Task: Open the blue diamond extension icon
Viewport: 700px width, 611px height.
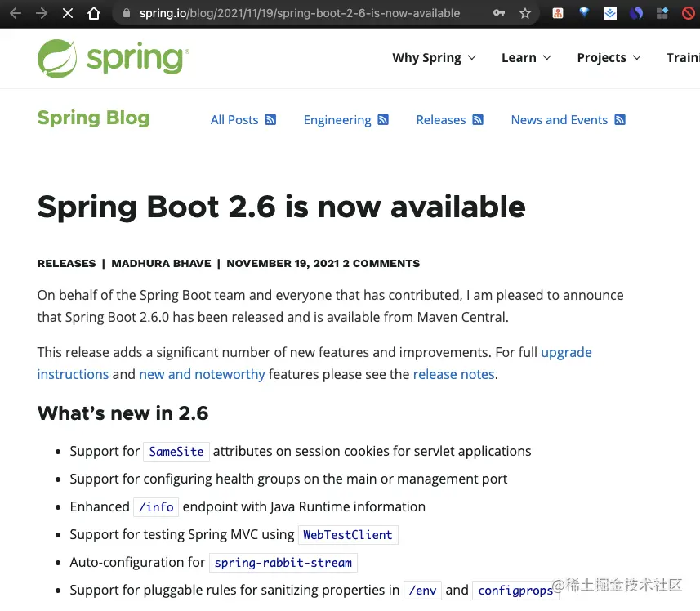Action: pyautogui.click(x=584, y=13)
